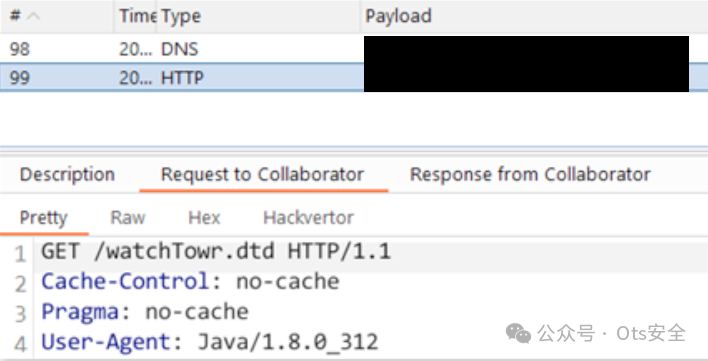Click the # column header
This screenshot has height=361, width=708.
point(57,16)
